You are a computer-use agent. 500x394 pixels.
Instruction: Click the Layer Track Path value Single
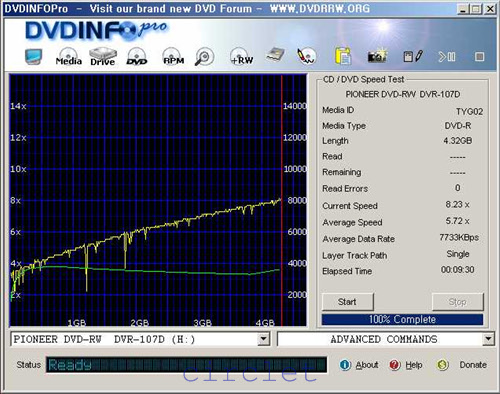tap(458, 254)
